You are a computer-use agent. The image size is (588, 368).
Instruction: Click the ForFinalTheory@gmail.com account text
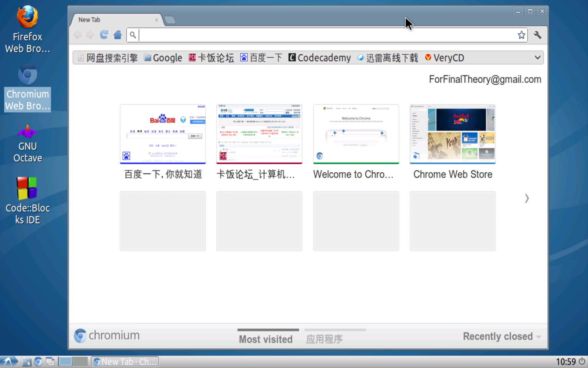485,79
